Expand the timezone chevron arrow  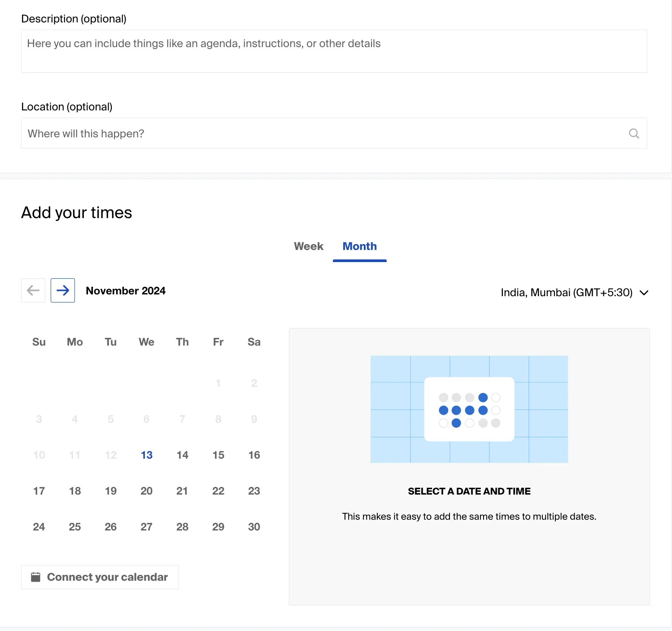(644, 293)
